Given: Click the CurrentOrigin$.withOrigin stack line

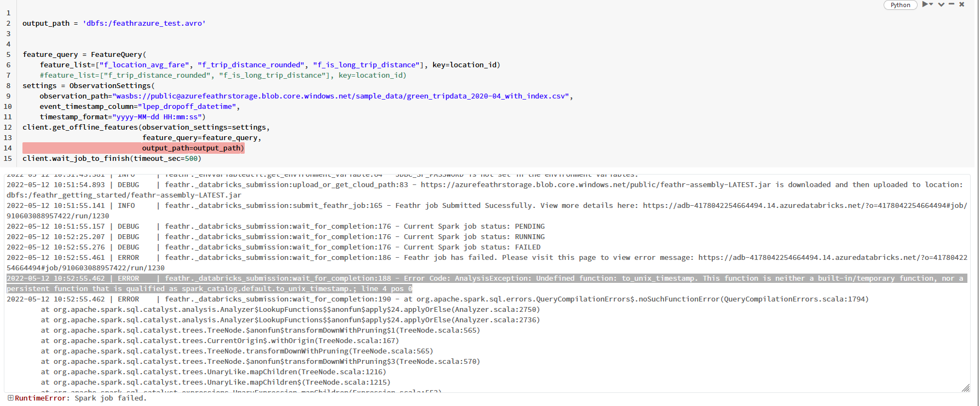Looking at the screenshot, I should (220, 341).
